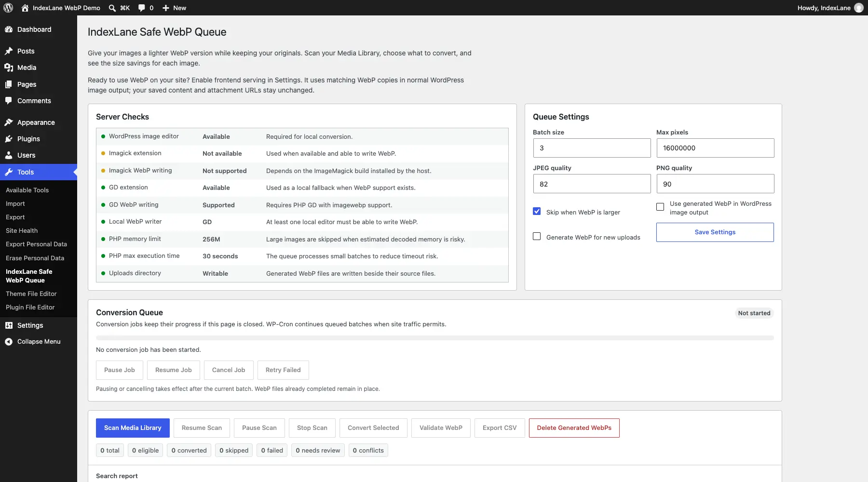Open Plugins menu item

39,139
